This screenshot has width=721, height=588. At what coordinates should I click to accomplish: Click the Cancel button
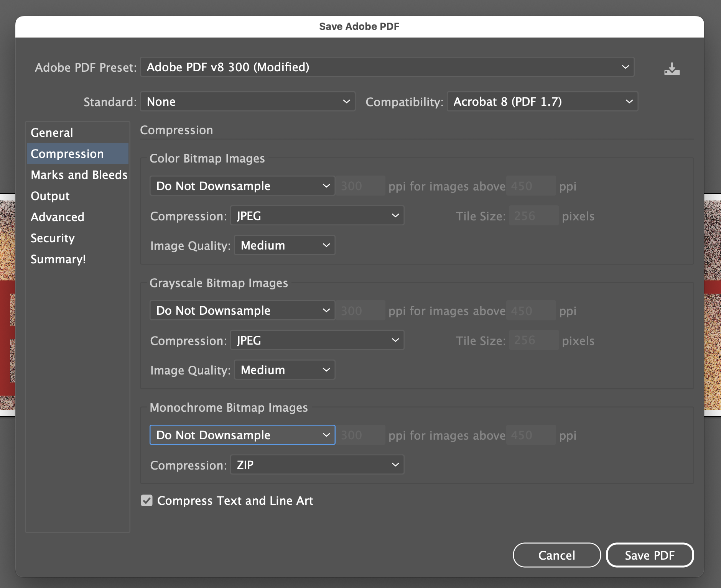556,555
